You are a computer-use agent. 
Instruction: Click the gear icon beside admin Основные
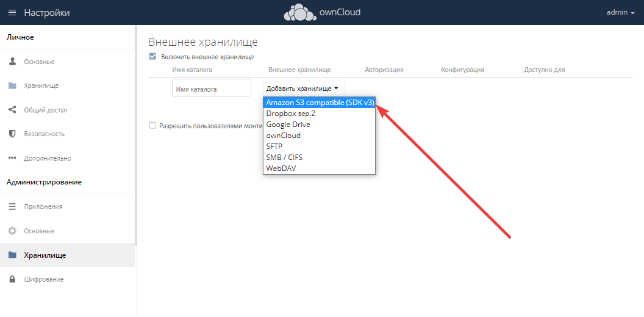12,231
